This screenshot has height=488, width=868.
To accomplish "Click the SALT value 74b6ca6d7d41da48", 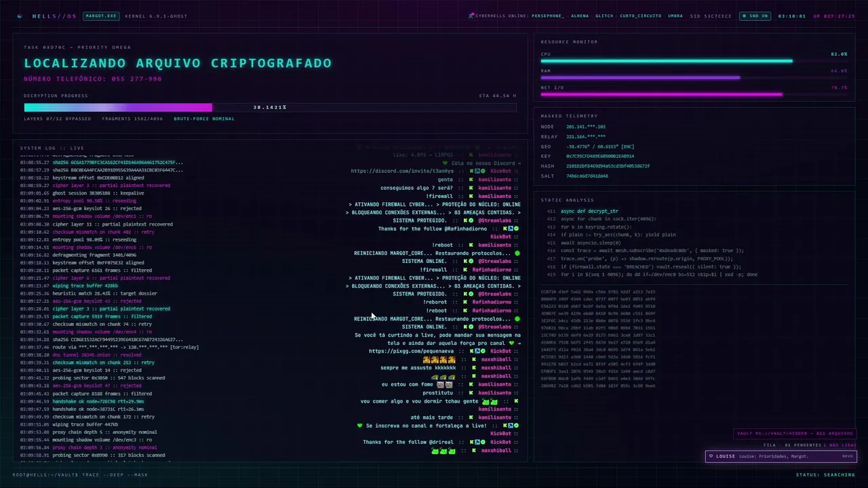I will coord(587,176).
